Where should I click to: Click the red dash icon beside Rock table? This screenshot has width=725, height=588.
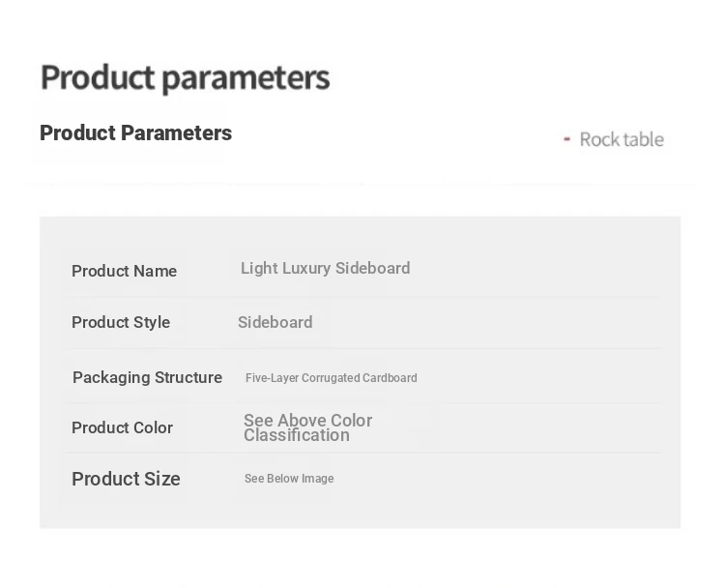(566, 139)
